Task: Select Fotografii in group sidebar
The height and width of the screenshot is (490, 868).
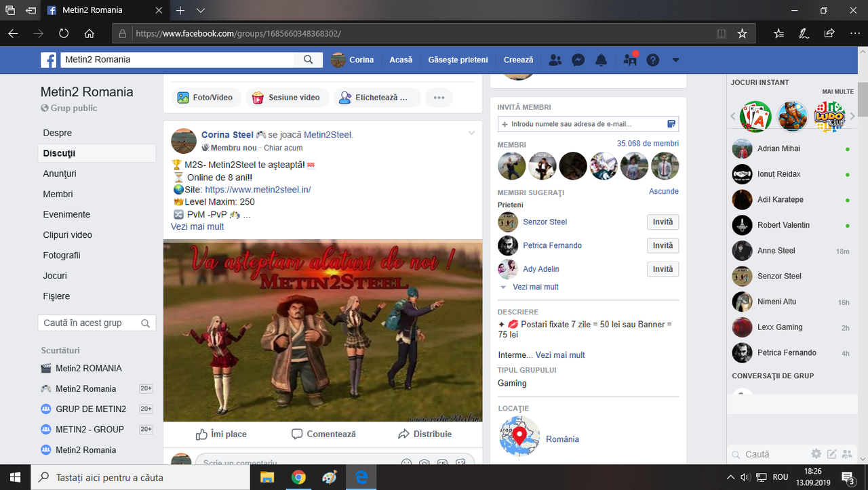Action: pyautogui.click(x=62, y=256)
